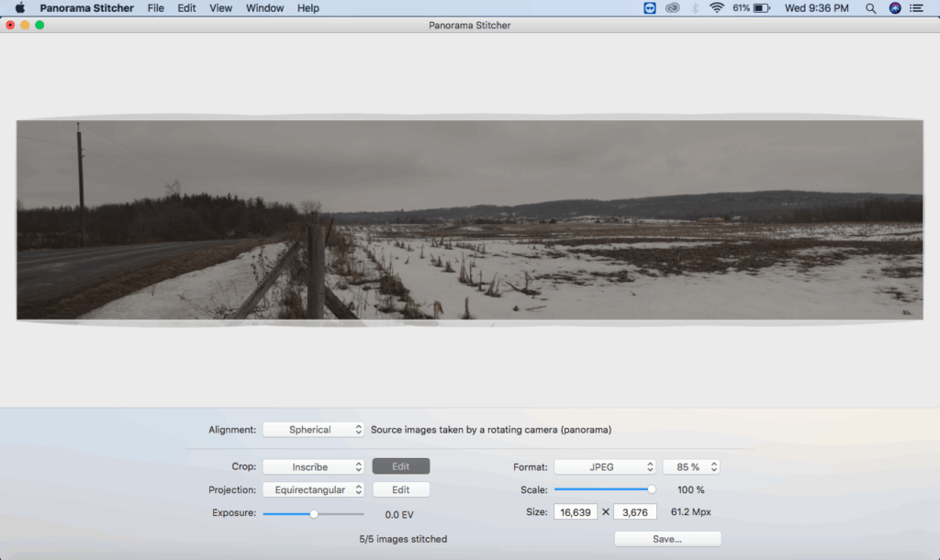Screen dimensions: 940x560
Task: Select the panorama width field showing 16,639
Action: coord(576,512)
